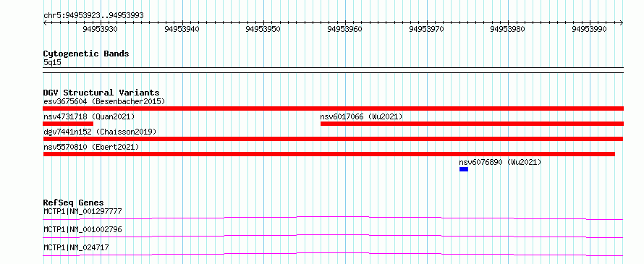Open the nsv6076890 (Wu2021) variant label
644x264 pixels.
coord(500,162)
